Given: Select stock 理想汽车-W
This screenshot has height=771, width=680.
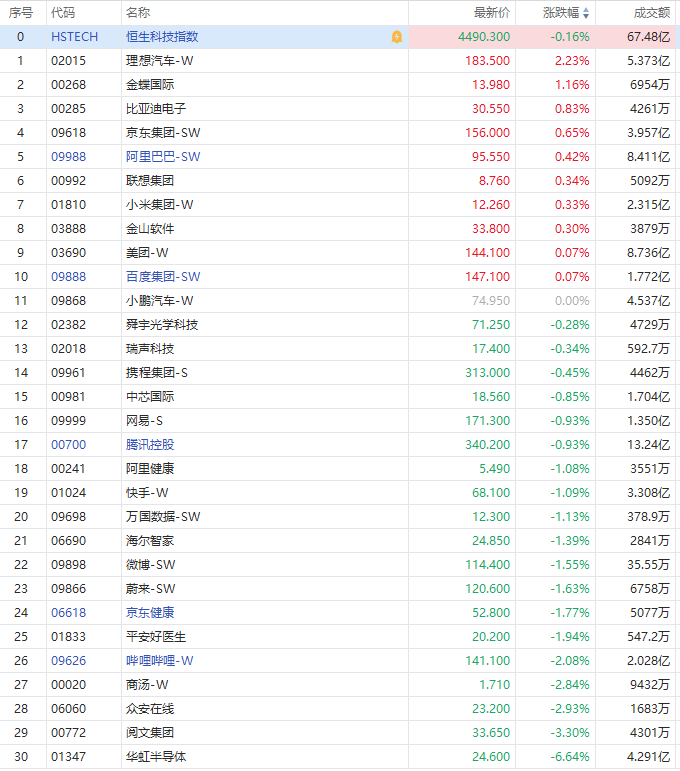Looking at the screenshot, I should (x=159, y=61).
